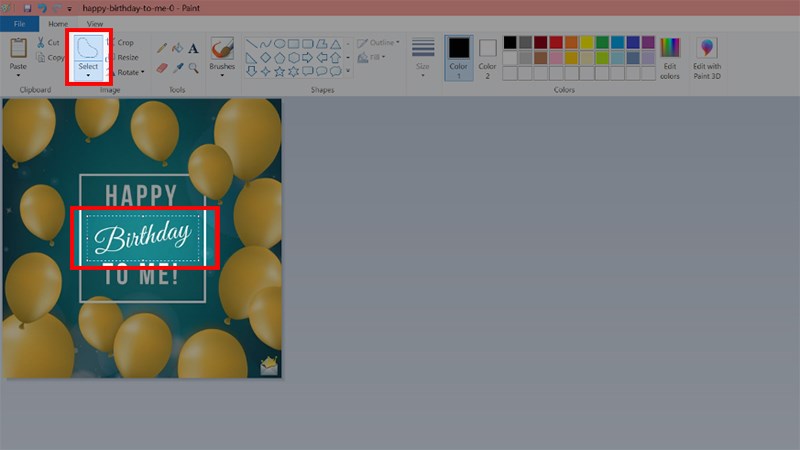Open Customize Quick Access Toolbar arrow
The height and width of the screenshot is (450, 800).
point(69,9)
